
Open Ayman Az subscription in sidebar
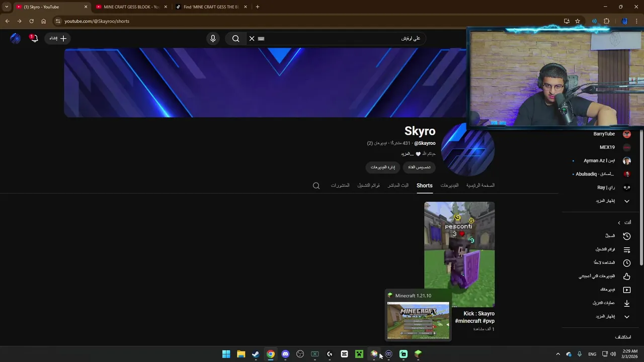point(599,161)
